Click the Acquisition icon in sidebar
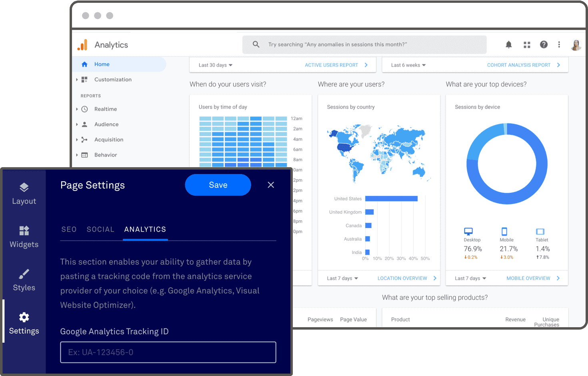The image size is (588, 376). coord(84,139)
